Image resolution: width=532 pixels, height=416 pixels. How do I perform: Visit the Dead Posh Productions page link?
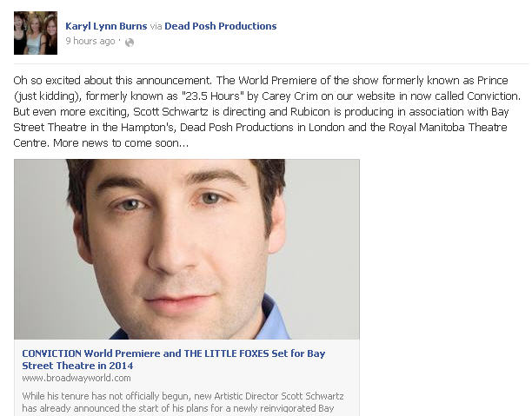tap(221, 26)
